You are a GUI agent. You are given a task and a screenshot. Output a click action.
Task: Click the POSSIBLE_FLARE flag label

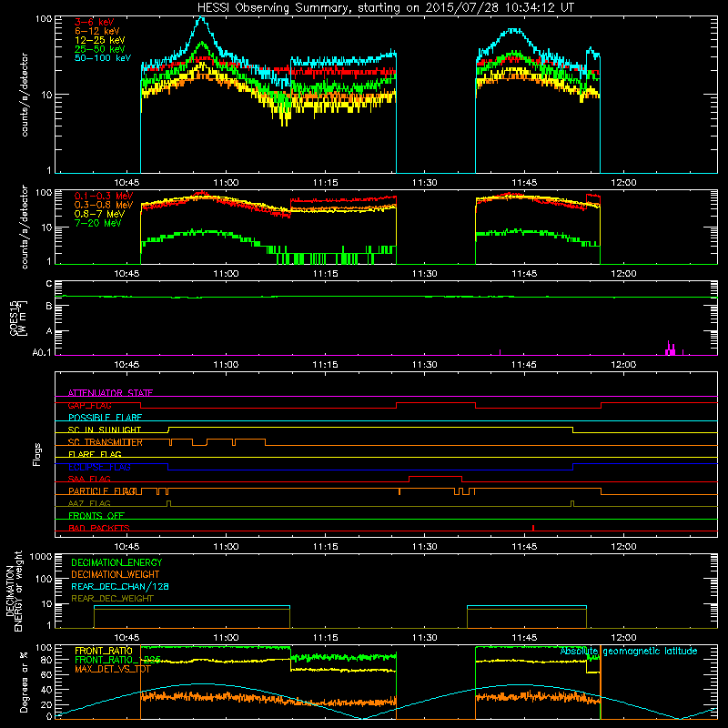(105, 418)
